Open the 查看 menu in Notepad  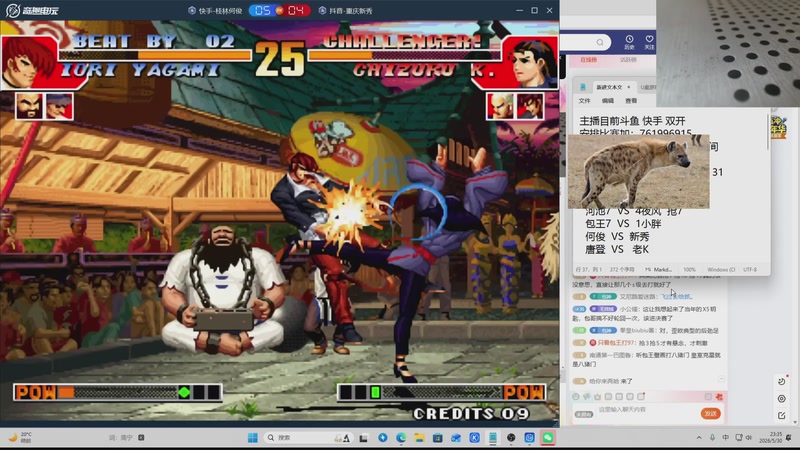(x=631, y=101)
